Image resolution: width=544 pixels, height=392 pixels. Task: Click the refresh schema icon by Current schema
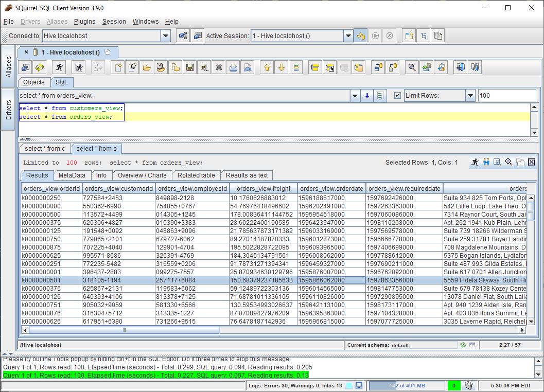[x=463, y=345]
